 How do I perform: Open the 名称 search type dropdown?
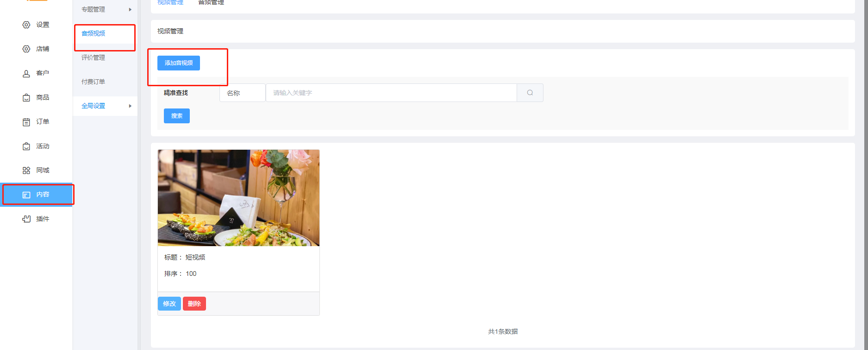coord(243,93)
